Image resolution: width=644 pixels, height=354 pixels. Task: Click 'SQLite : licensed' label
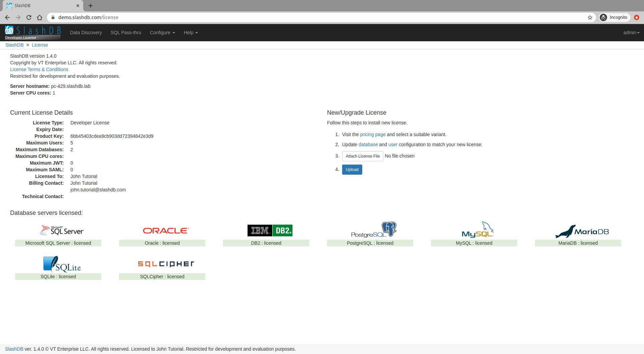[58, 277]
